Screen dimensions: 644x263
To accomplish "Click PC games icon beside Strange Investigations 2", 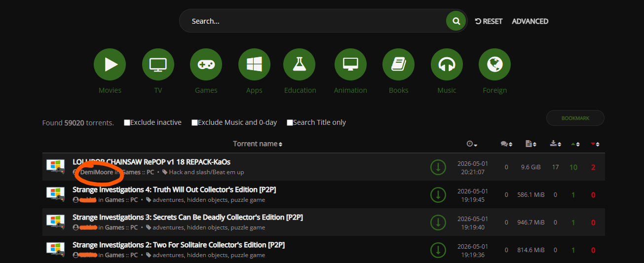I will tap(55, 249).
